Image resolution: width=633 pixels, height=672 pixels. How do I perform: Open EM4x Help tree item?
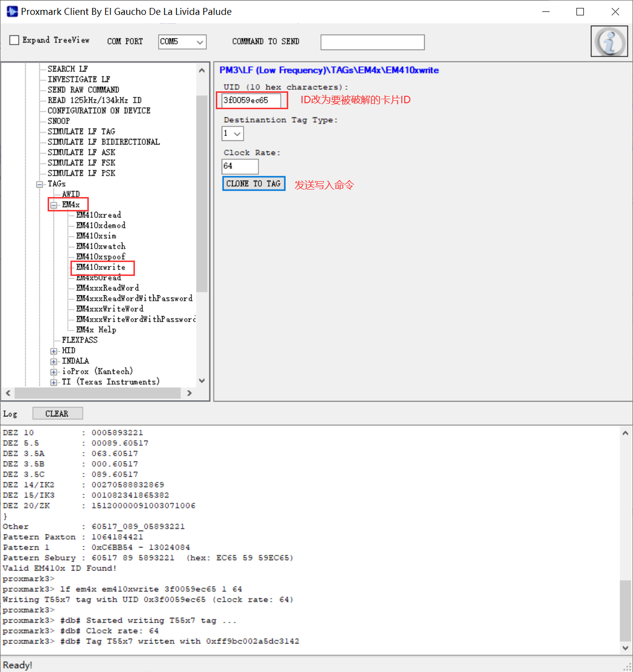(96, 330)
